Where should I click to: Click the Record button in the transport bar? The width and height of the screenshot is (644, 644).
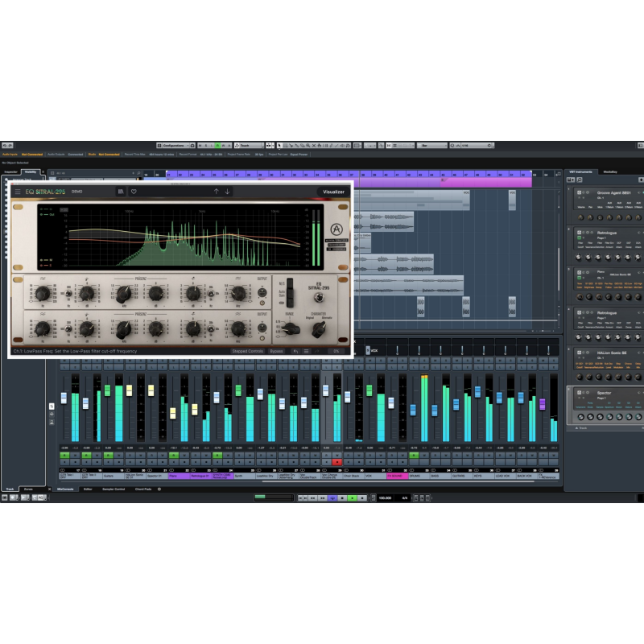pyautogui.click(x=361, y=497)
